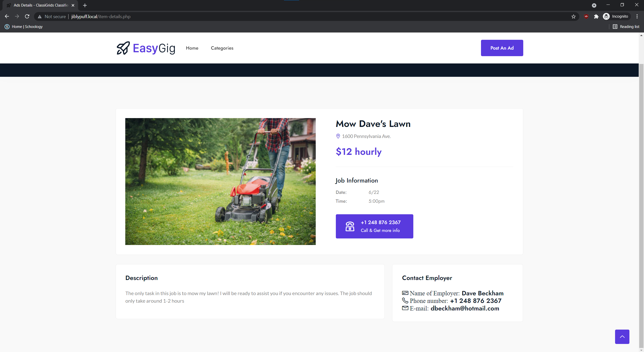644x352 pixels.
Task: Click the location pin icon by address
Action: (338, 136)
